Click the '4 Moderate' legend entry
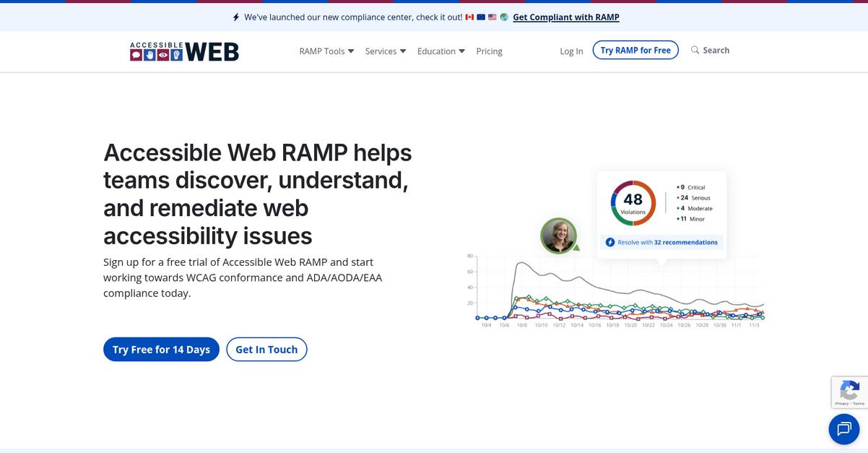The height and width of the screenshot is (453, 868). tap(695, 208)
